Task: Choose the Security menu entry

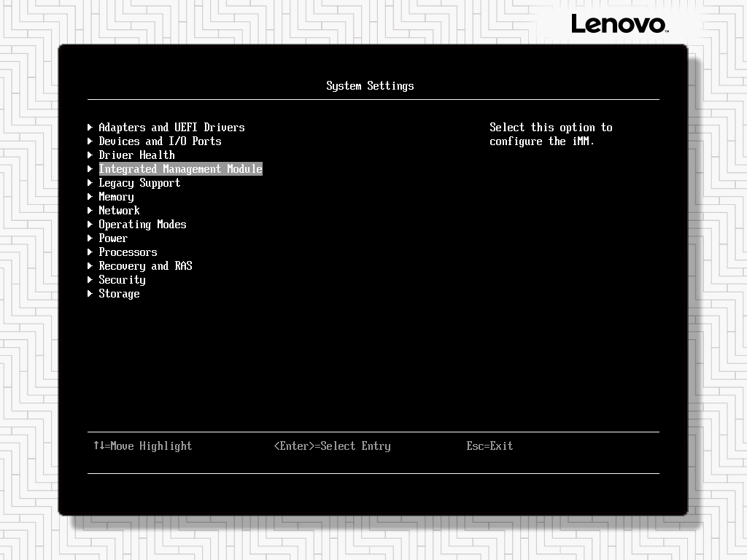Action: (122, 280)
